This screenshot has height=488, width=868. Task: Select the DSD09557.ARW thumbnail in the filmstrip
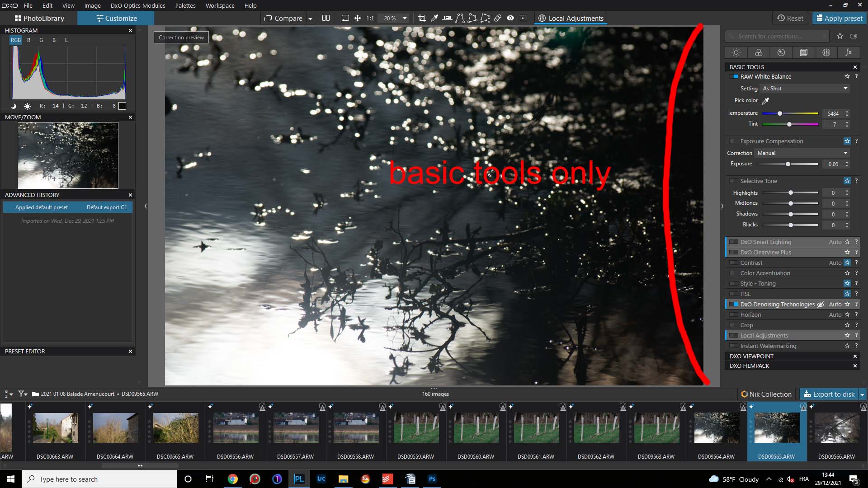pos(296,427)
